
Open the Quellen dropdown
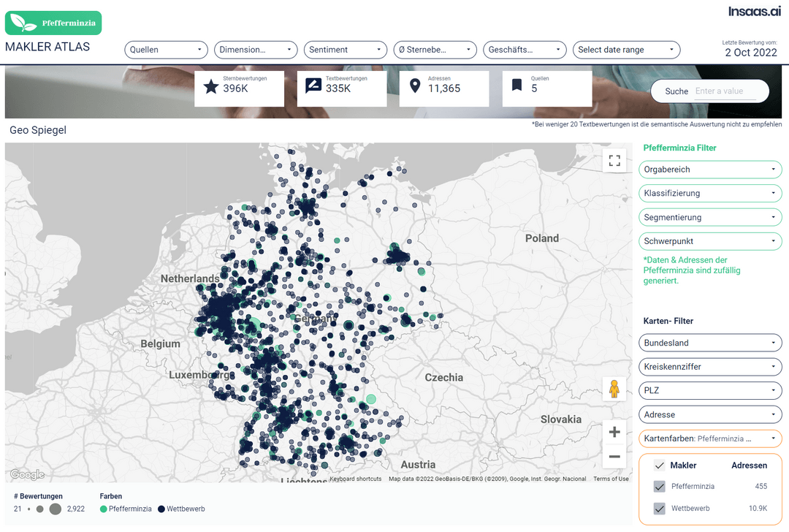pos(166,50)
